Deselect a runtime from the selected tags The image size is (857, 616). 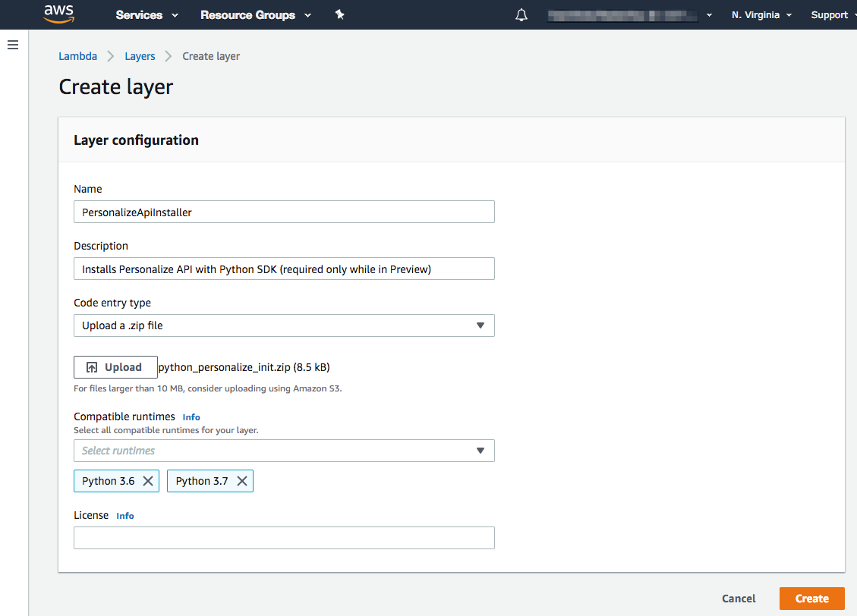[x=149, y=480]
